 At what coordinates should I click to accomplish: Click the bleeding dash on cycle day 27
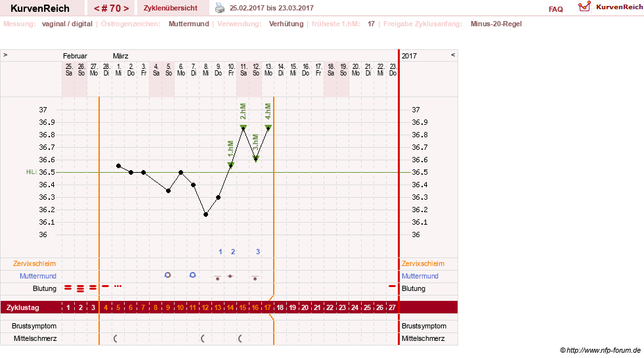(x=392, y=286)
